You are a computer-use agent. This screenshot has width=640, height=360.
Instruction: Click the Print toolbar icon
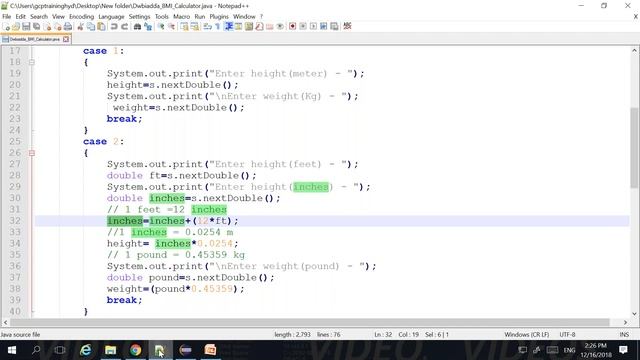click(68, 27)
